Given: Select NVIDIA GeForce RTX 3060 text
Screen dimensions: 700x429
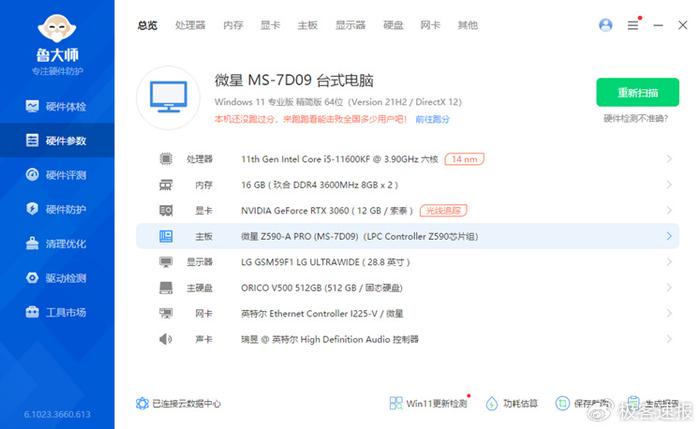Looking at the screenshot, I should tap(327, 211).
